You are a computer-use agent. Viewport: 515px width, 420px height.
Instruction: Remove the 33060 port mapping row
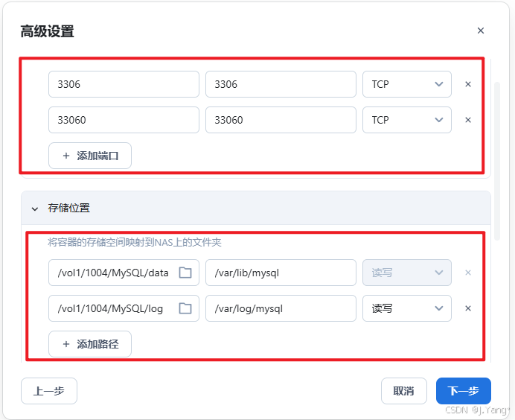468,120
